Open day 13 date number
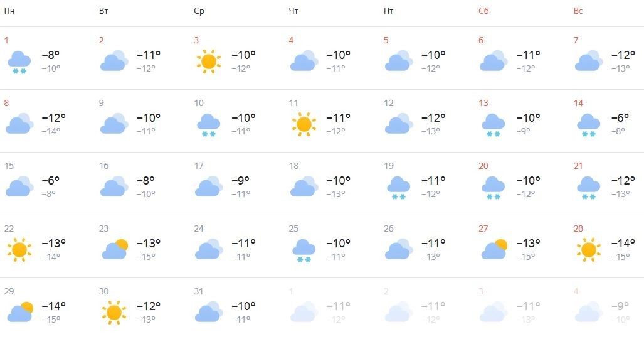The image size is (644, 344). 483,104
